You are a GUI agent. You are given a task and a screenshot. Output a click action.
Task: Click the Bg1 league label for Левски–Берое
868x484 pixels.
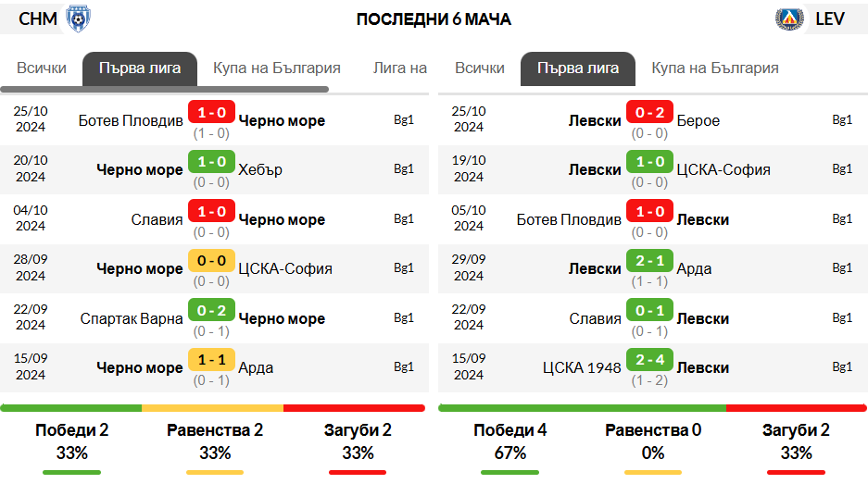point(842,119)
